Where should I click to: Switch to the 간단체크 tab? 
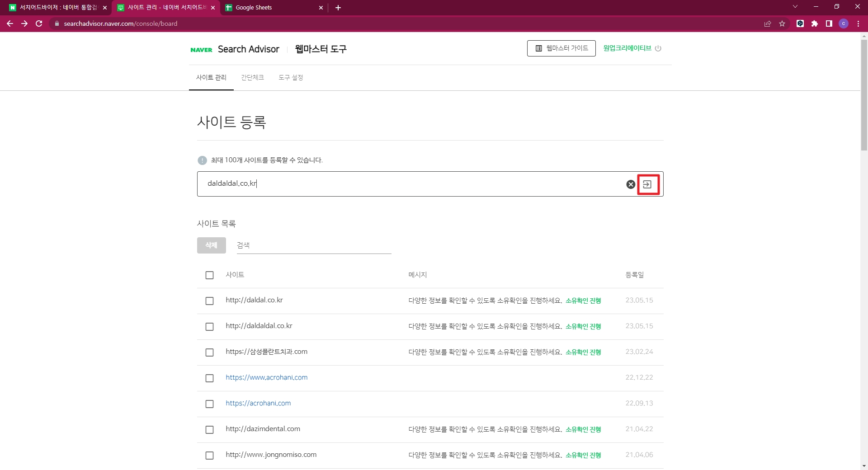pyautogui.click(x=252, y=78)
